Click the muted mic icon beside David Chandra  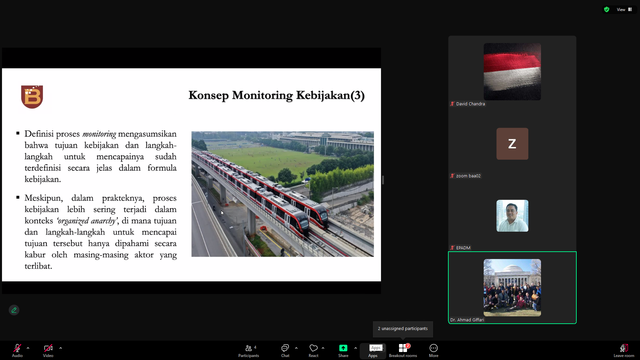[452, 104]
